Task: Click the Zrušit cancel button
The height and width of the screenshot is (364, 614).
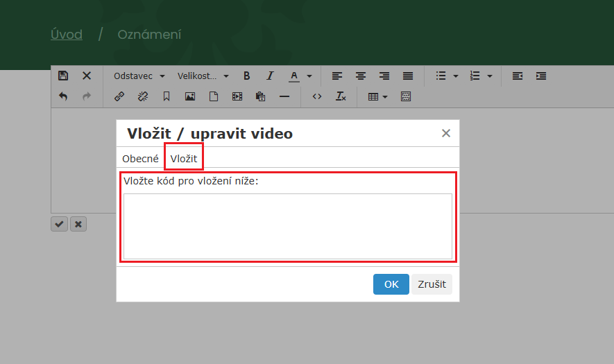Action: pos(432,284)
